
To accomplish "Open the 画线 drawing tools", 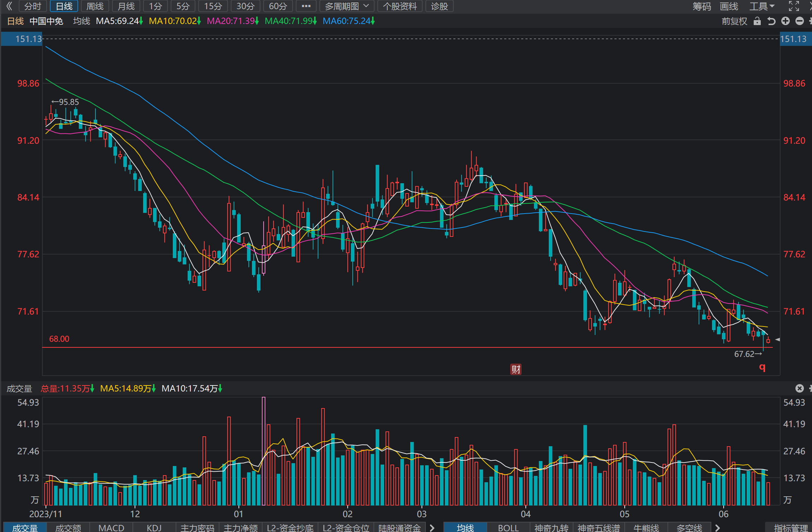I will pyautogui.click(x=729, y=6).
